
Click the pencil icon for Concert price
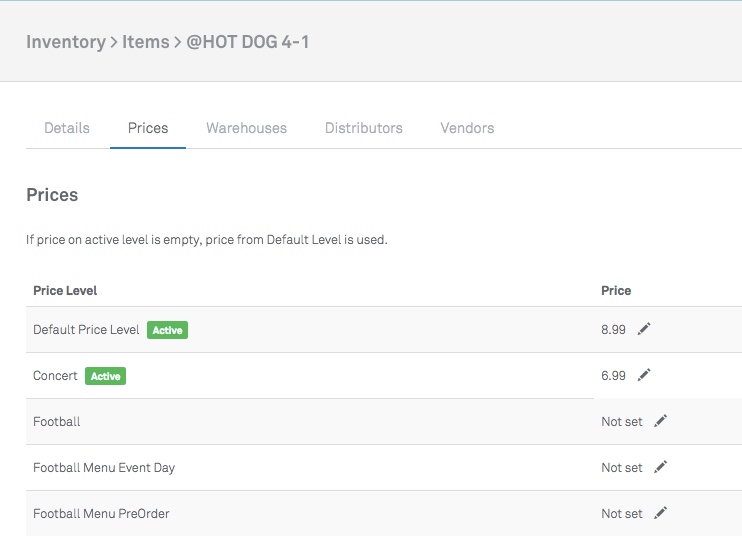pos(644,375)
